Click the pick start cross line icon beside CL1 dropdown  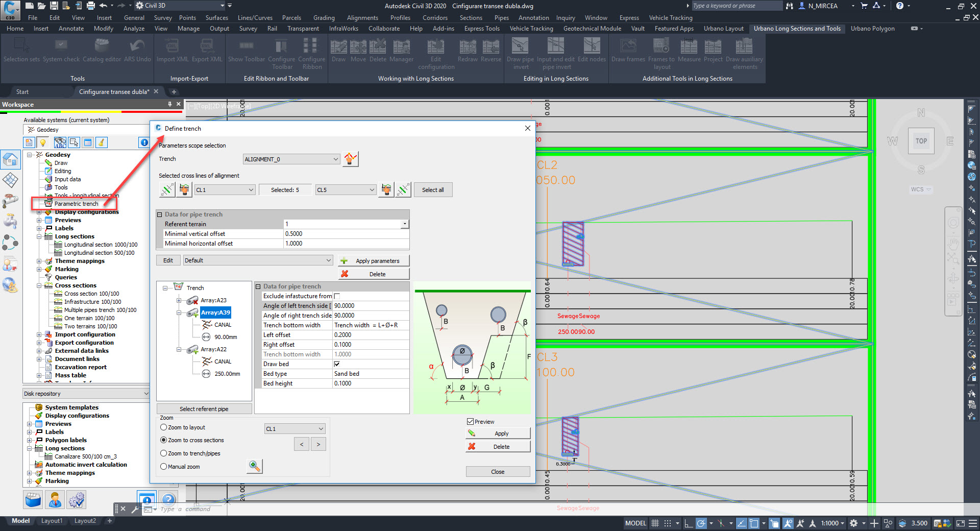(x=184, y=190)
